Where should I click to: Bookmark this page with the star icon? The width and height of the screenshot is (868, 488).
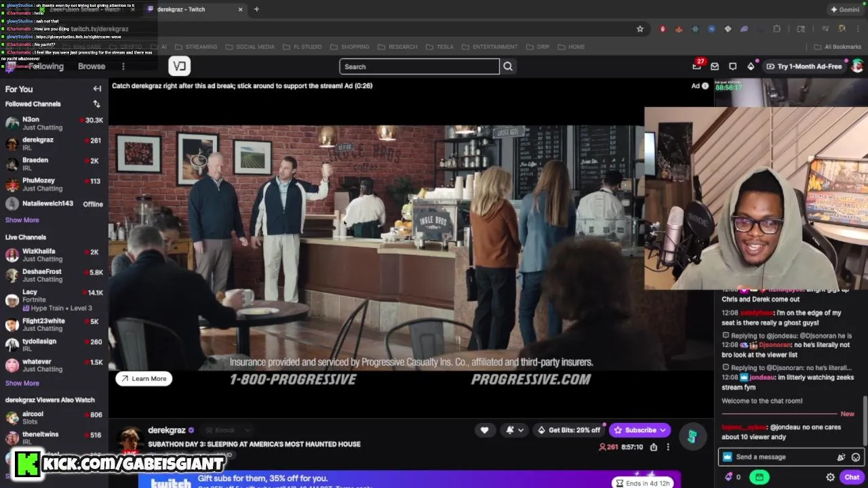[639, 29]
